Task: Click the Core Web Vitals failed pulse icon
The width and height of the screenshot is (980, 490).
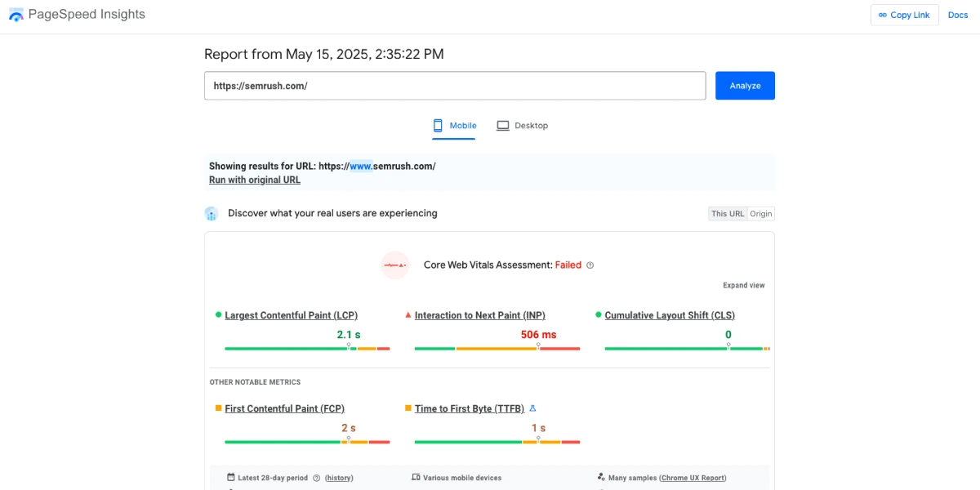Action: pos(395,265)
